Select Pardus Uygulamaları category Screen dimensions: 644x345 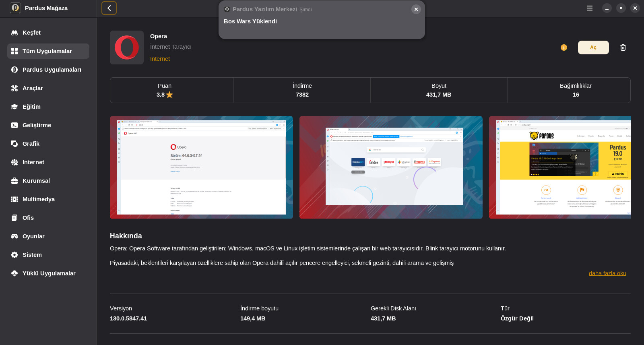52,70
